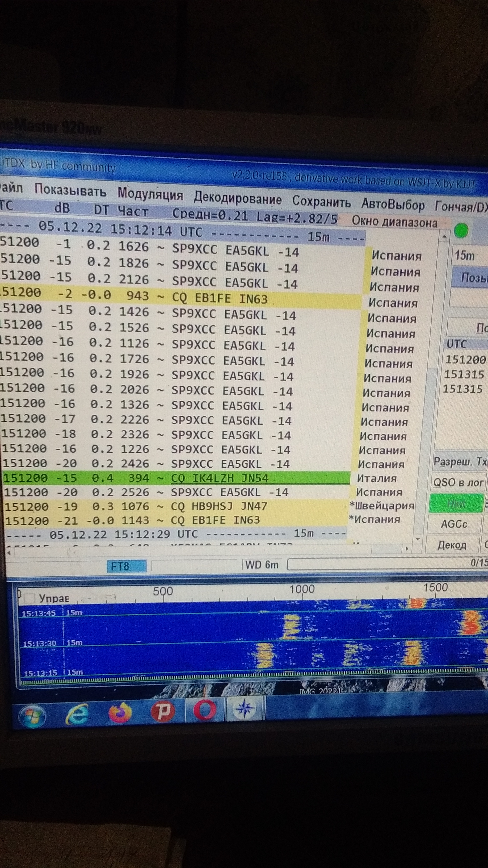Open the Декодирование menu
This screenshot has width=488, height=868.
[x=237, y=198]
